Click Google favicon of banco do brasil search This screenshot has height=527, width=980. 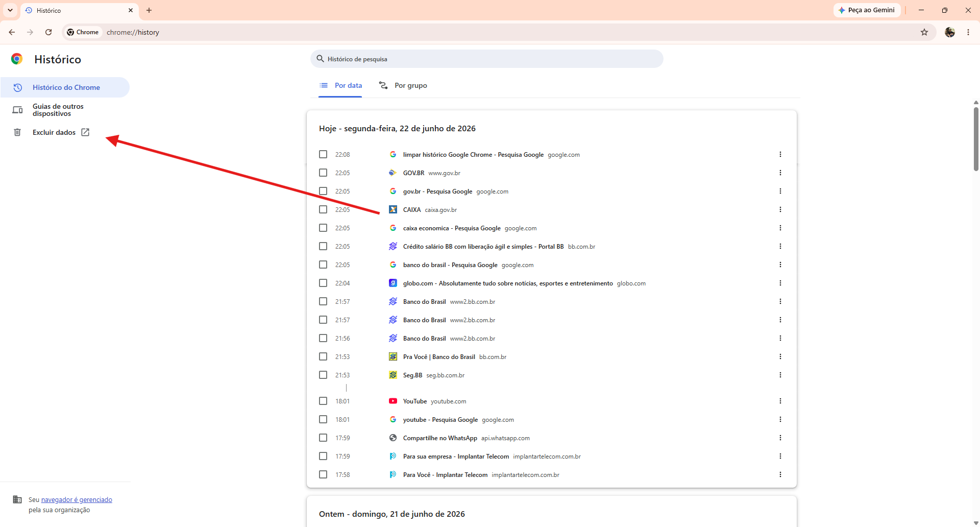[x=393, y=265]
